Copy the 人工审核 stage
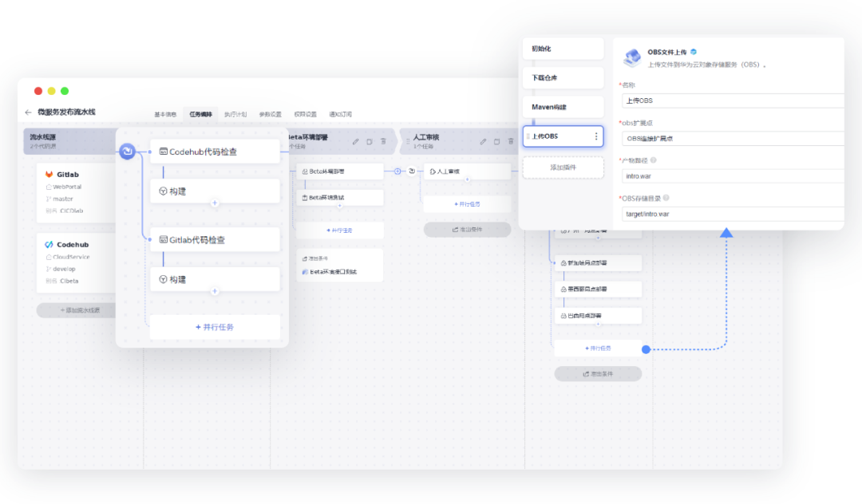 [496, 142]
